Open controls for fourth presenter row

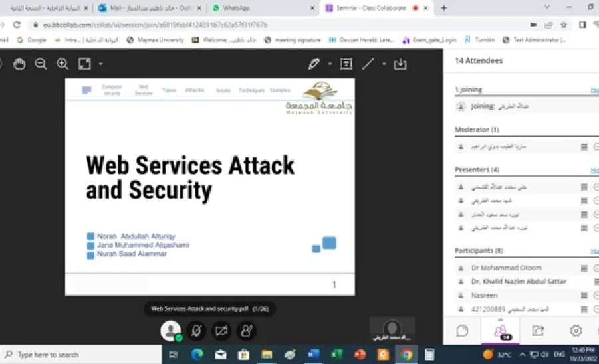(x=584, y=228)
